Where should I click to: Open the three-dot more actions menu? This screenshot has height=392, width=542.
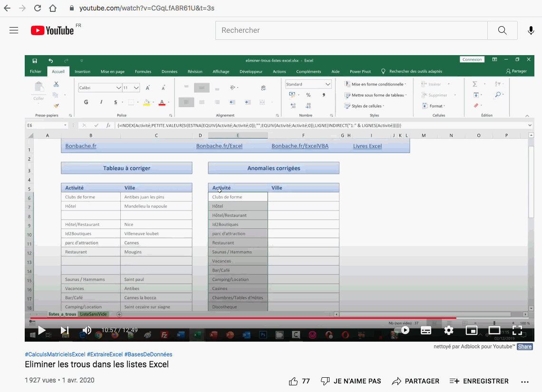[x=525, y=381]
